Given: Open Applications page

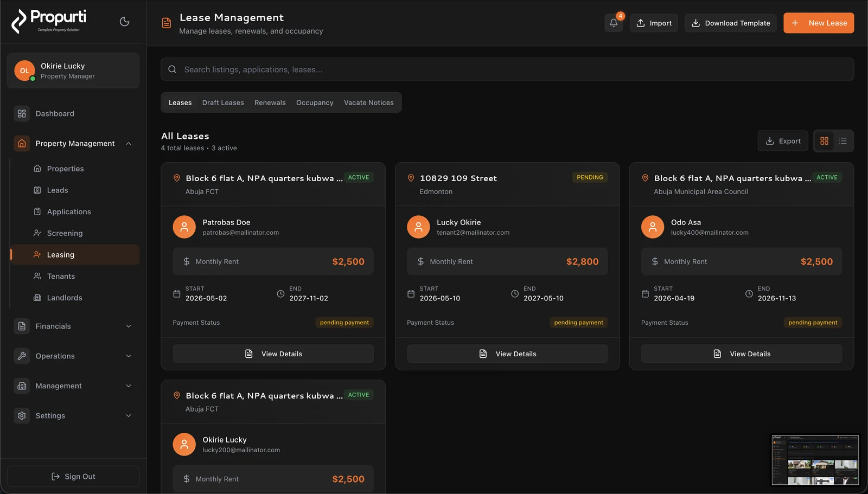Looking at the screenshot, I should pyautogui.click(x=75, y=211).
